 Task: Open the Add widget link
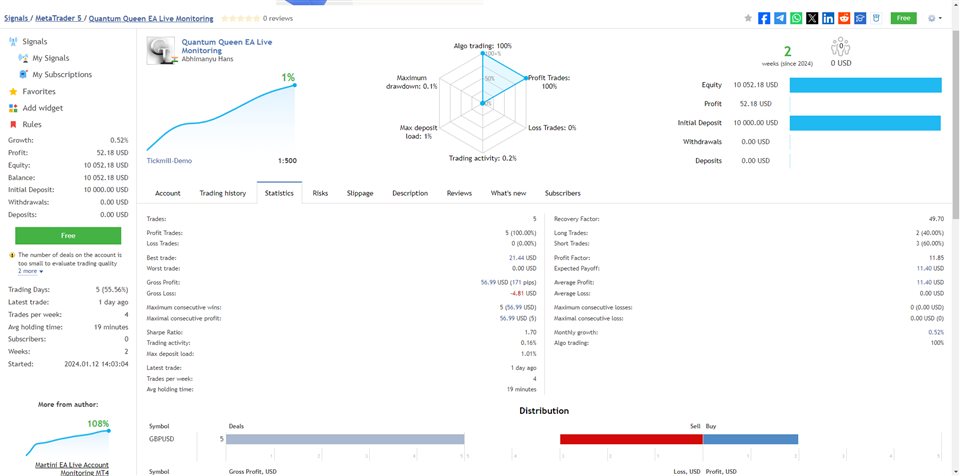[x=43, y=108]
